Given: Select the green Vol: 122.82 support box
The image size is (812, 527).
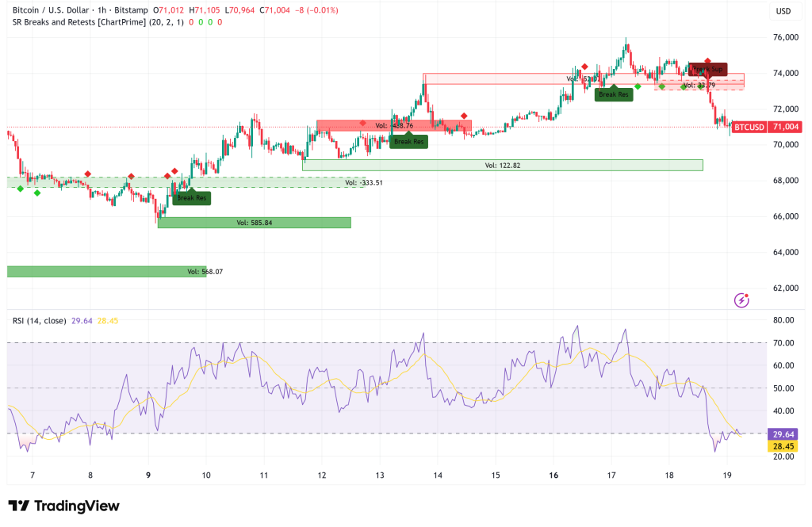Looking at the screenshot, I should click(x=502, y=165).
